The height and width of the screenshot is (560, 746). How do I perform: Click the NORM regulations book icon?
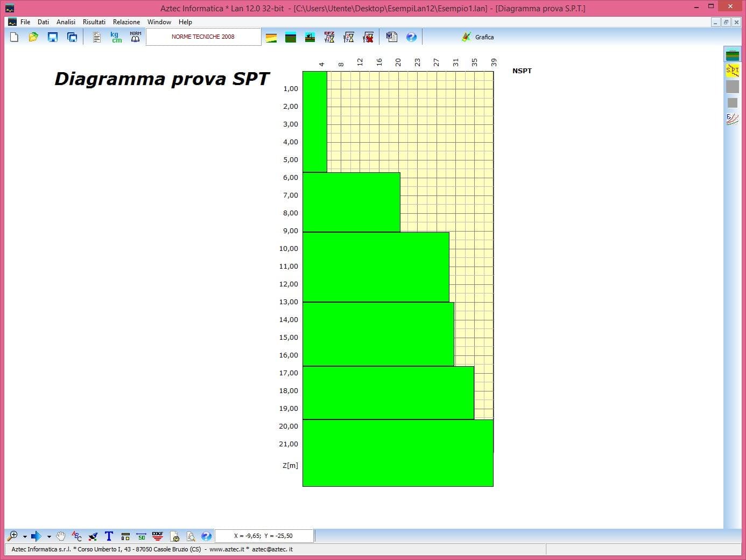pyautogui.click(x=136, y=37)
